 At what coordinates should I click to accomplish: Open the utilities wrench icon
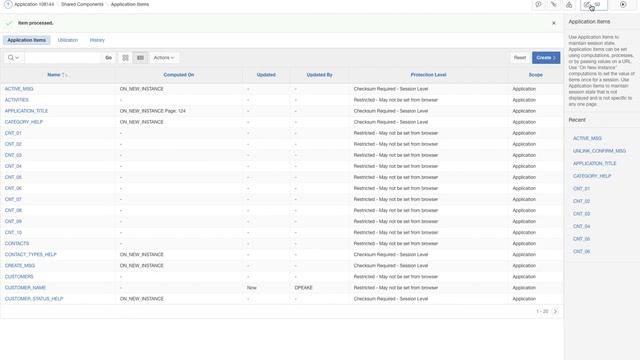click(553, 4)
